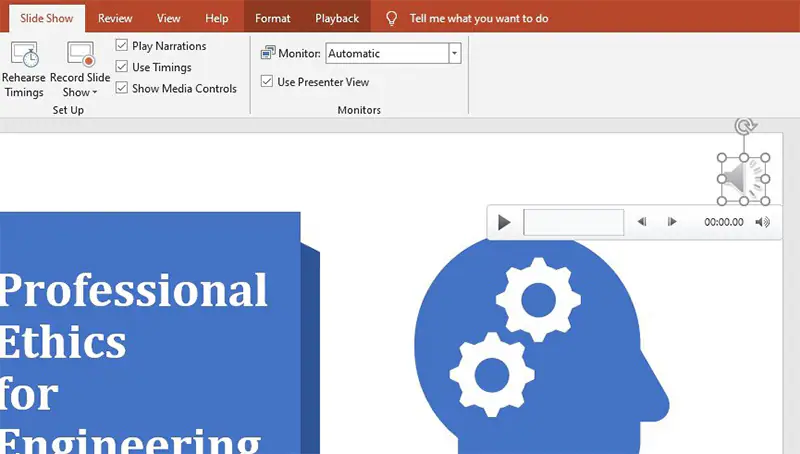Open the View tab
800x454 pixels.
pyautogui.click(x=168, y=18)
